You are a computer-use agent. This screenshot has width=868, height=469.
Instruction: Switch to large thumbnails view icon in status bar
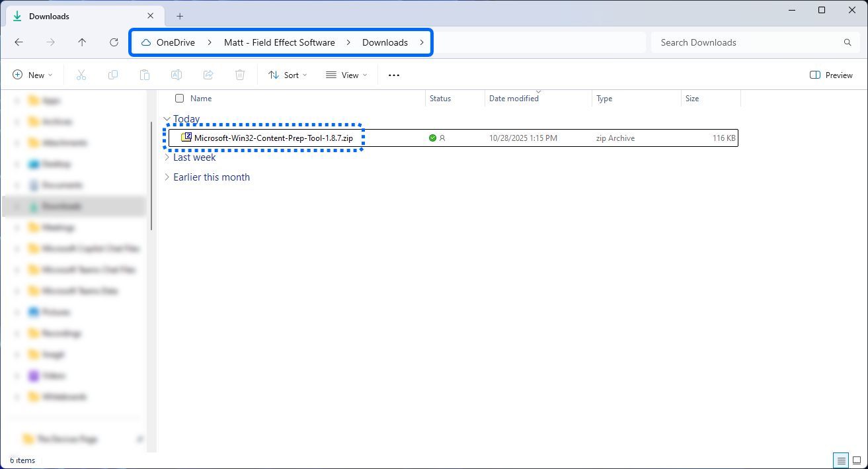tap(857, 460)
